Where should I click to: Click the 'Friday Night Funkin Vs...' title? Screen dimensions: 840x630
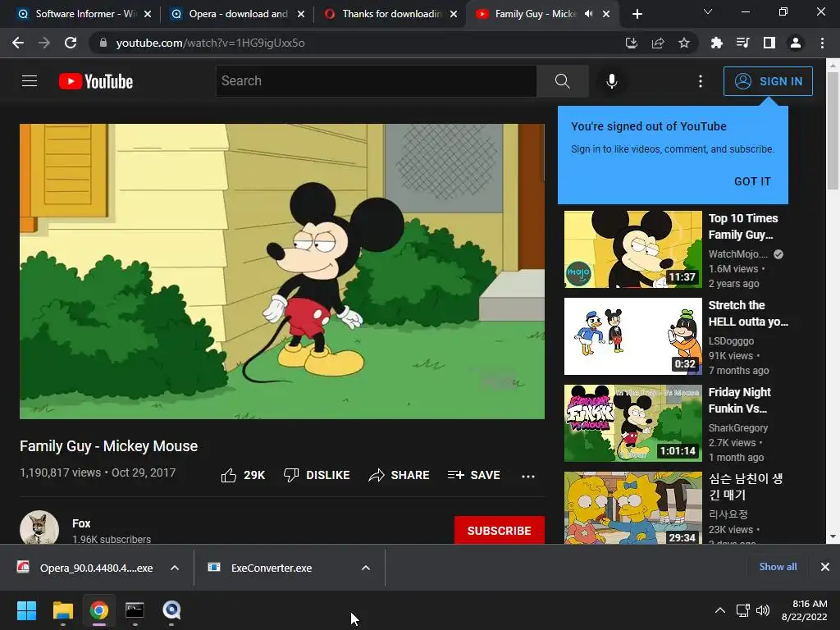pyautogui.click(x=739, y=400)
